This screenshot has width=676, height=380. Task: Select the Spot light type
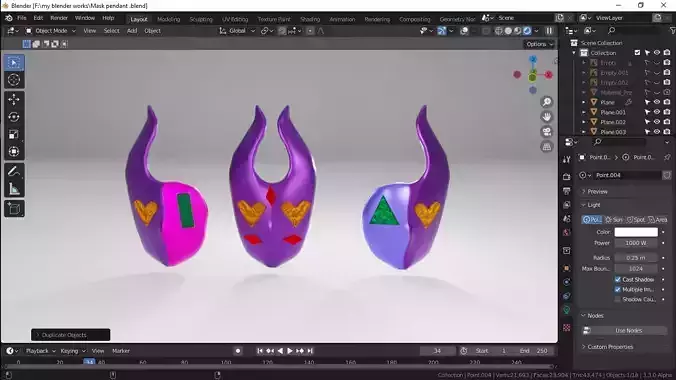(x=635, y=220)
